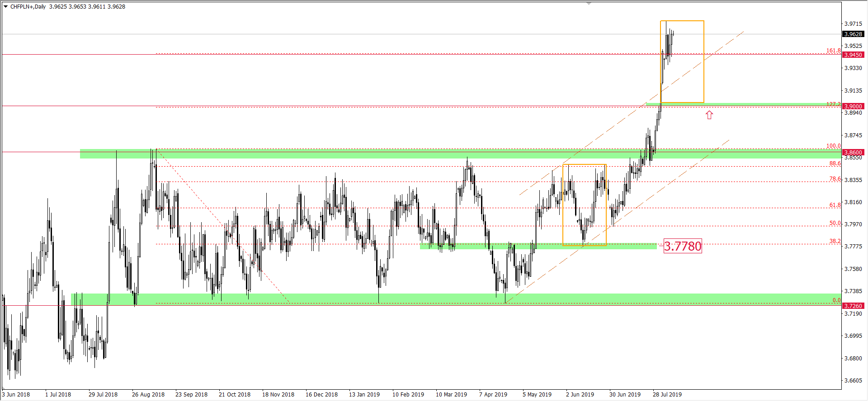Click the red 3.9450 price level tag
Viewport: 868px width, 401px height.
pos(853,55)
